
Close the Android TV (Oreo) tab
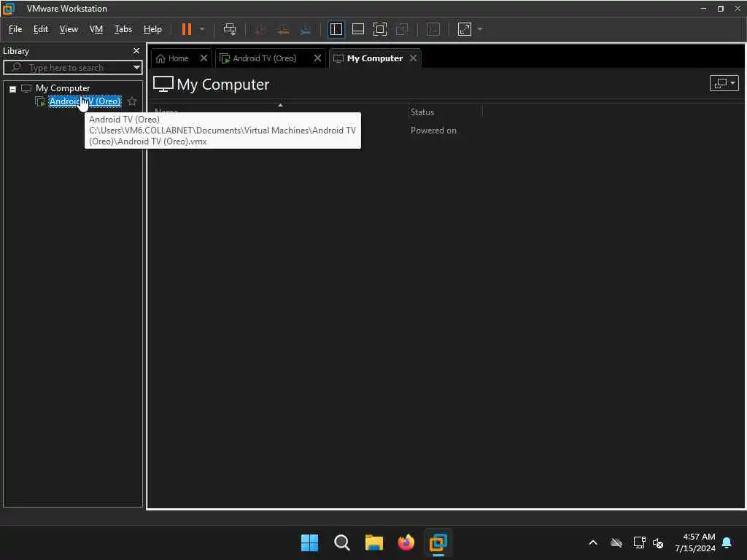tap(317, 58)
